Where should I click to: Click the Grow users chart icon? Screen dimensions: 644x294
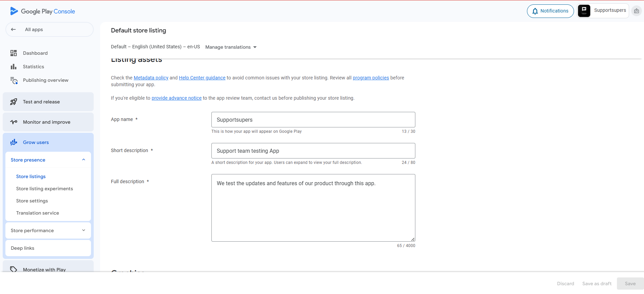(14, 142)
